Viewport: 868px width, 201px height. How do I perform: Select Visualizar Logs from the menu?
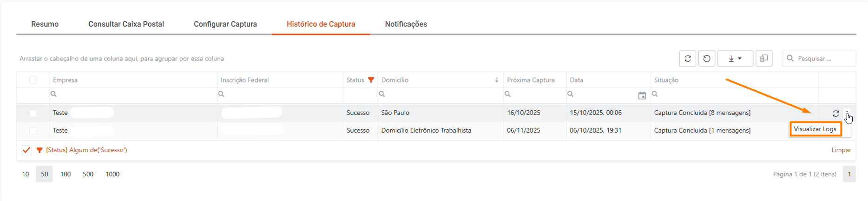[815, 129]
